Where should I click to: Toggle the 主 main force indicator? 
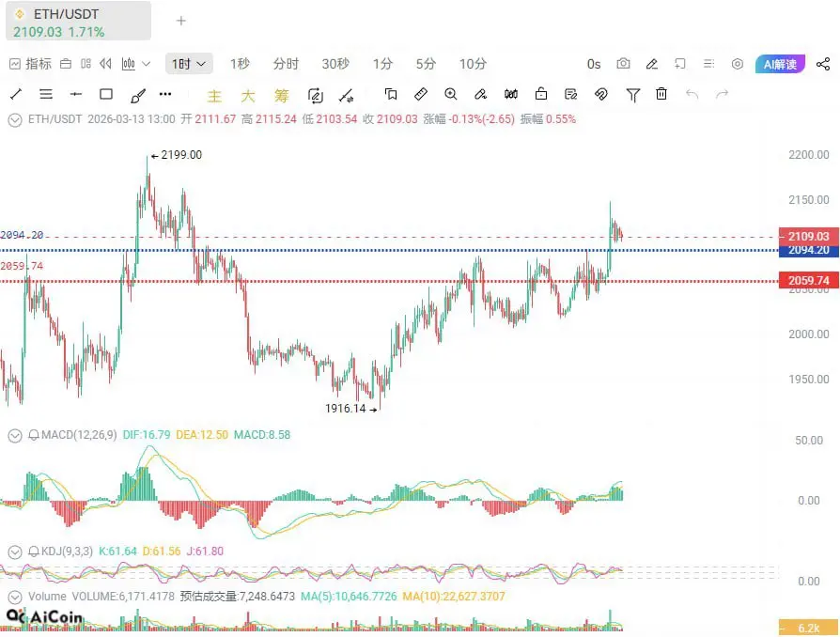(x=214, y=96)
